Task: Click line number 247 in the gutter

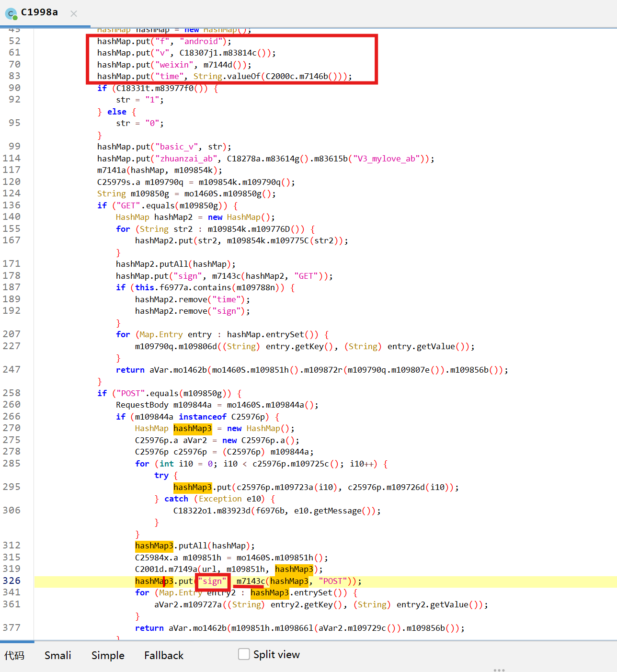Action: (x=12, y=370)
